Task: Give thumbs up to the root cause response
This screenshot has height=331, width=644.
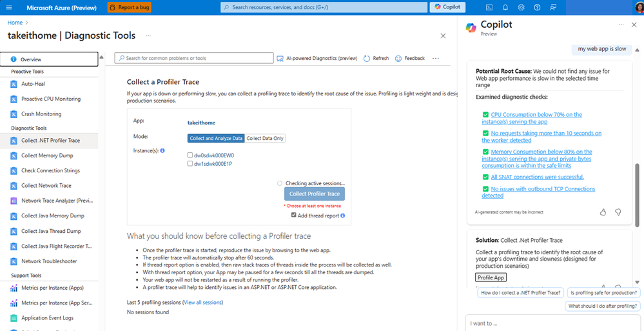Action: click(x=603, y=212)
